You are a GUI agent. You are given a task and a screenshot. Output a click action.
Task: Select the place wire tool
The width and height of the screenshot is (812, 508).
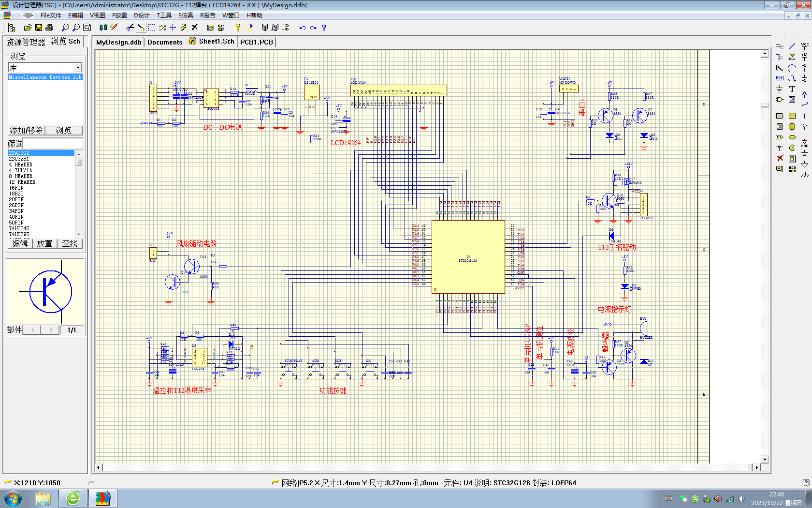coord(780,46)
